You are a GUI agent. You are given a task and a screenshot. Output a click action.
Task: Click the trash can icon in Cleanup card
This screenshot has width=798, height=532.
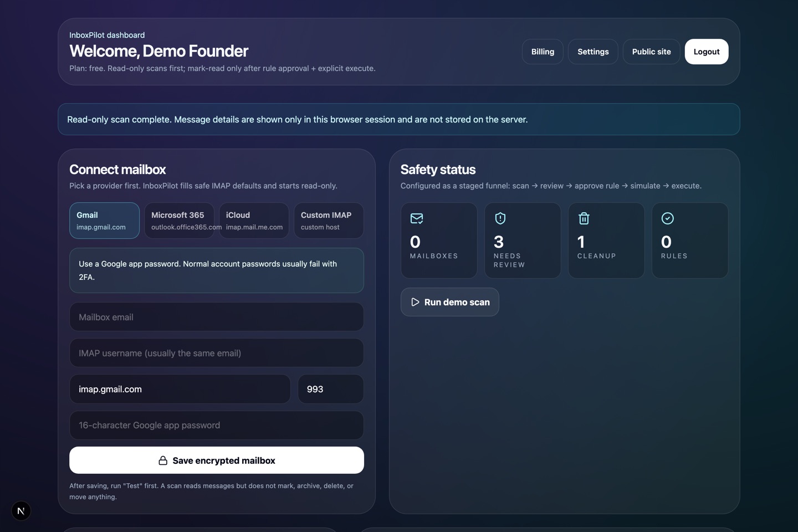point(584,218)
